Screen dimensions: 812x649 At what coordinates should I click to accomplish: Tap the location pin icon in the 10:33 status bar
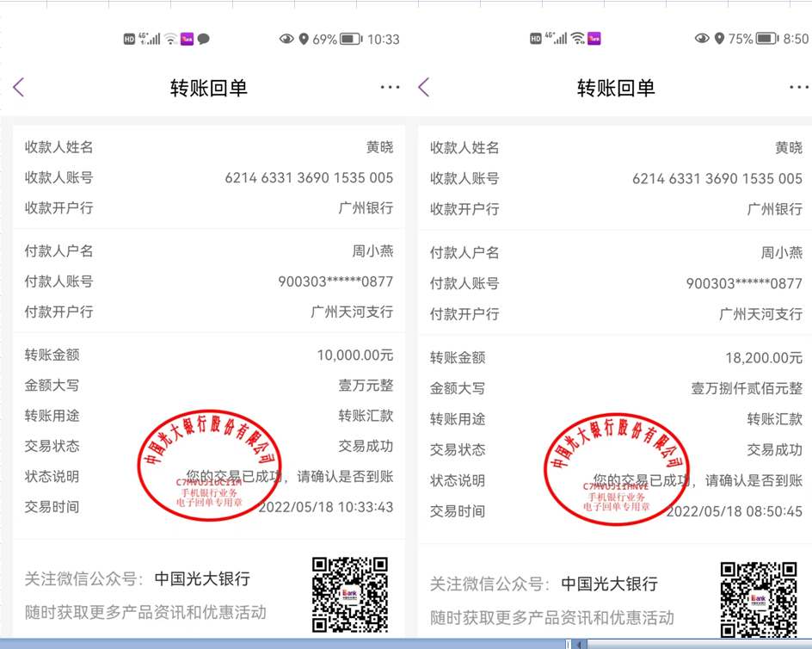[x=304, y=39]
